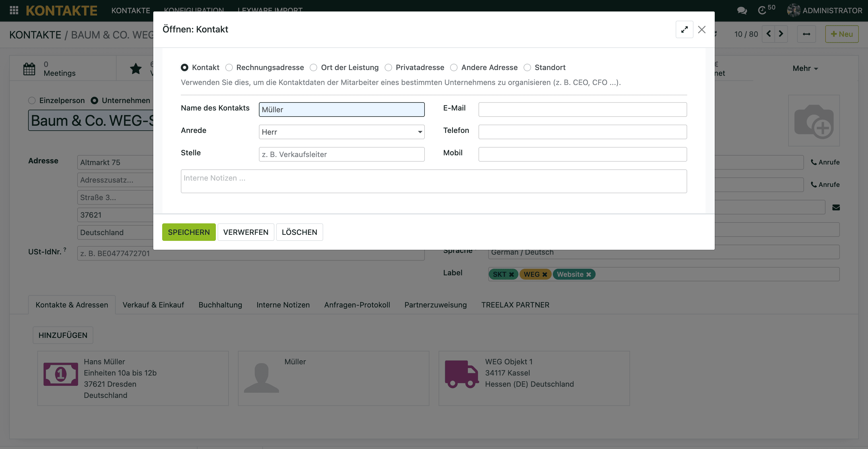Expand the Mehr menu
Image resolution: width=868 pixels, height=449 pixels.
(805, 68)
